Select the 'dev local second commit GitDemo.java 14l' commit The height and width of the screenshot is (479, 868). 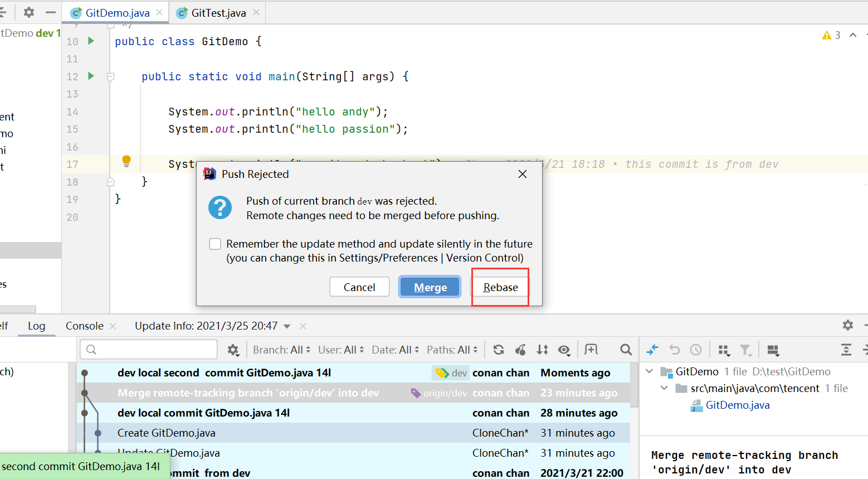353,372
